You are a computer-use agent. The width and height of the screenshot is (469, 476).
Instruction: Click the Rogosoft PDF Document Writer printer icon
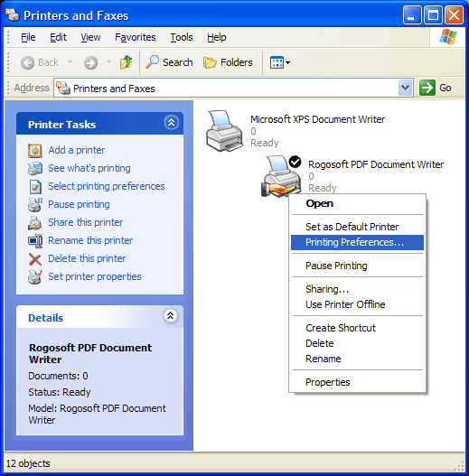click(x=281, y=176)
